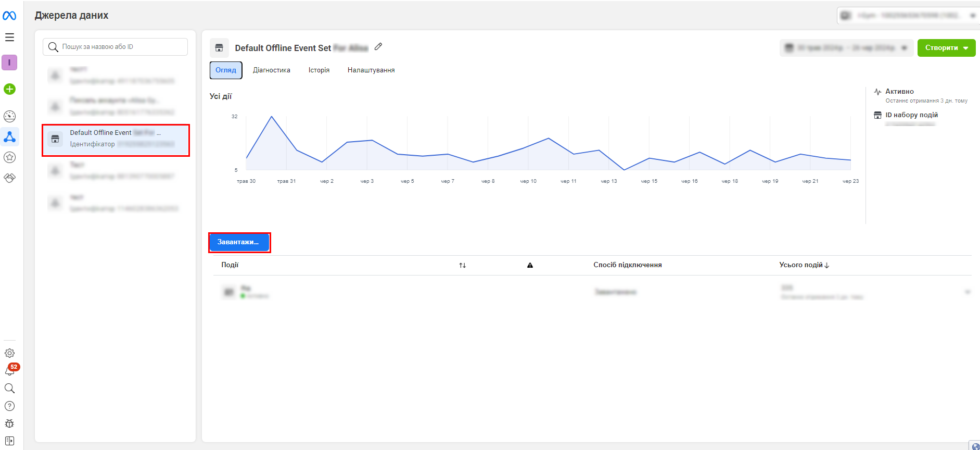Image resolution: width=980 pixels, height=450 pixels.
Task: Click the event set store icon in header
Action: [x=219, y=48]
